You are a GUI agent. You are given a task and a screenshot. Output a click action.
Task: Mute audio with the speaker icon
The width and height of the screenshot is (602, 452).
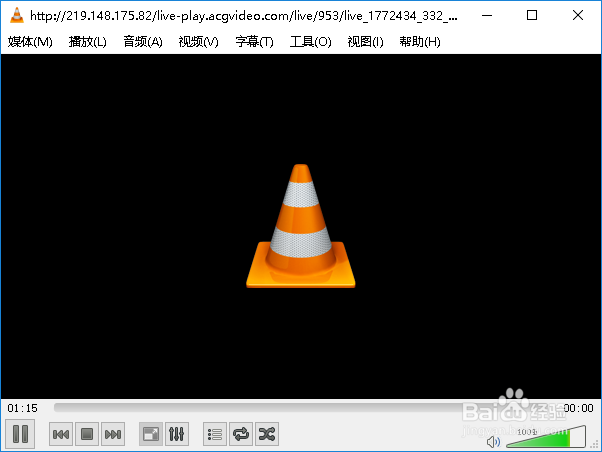[493, 442]
